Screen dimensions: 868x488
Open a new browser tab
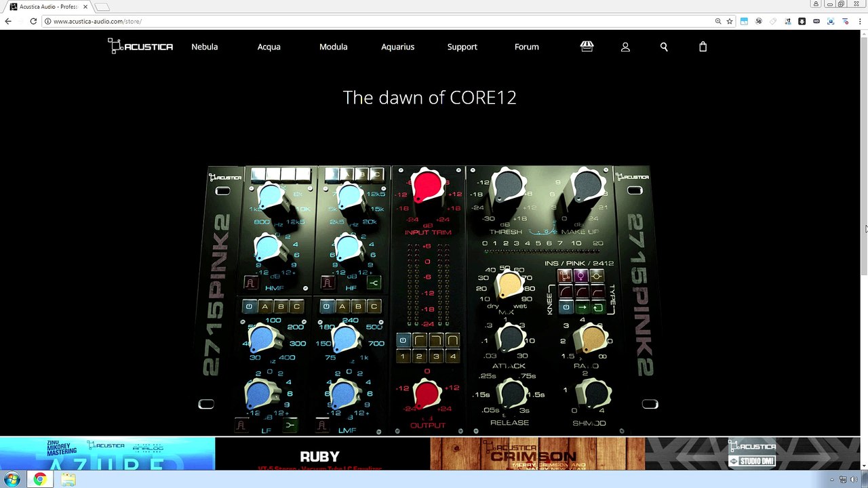(x=102, y=7)
